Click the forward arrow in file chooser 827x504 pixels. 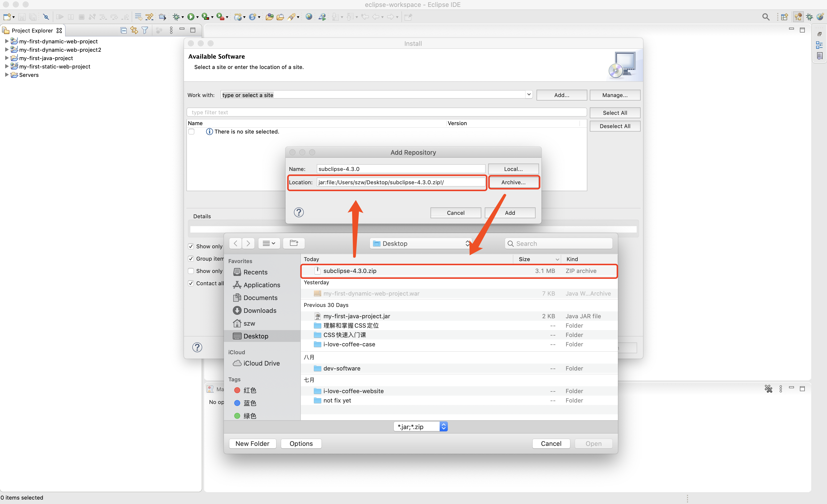pyautogui.click(x=248, y=243)
